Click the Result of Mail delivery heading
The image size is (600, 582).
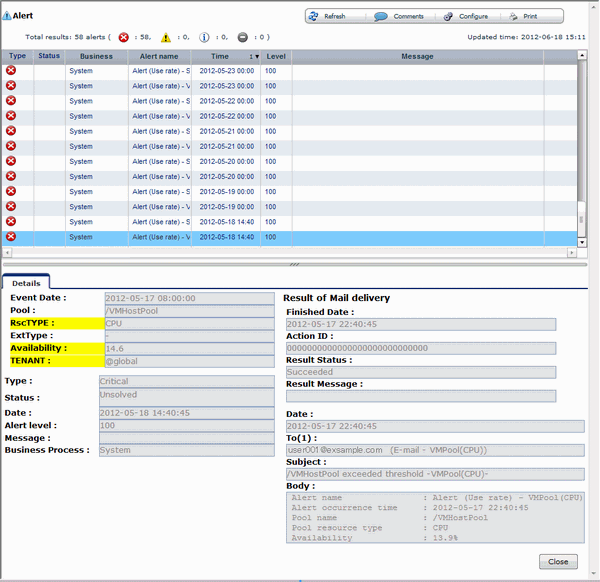click(336, 298)
